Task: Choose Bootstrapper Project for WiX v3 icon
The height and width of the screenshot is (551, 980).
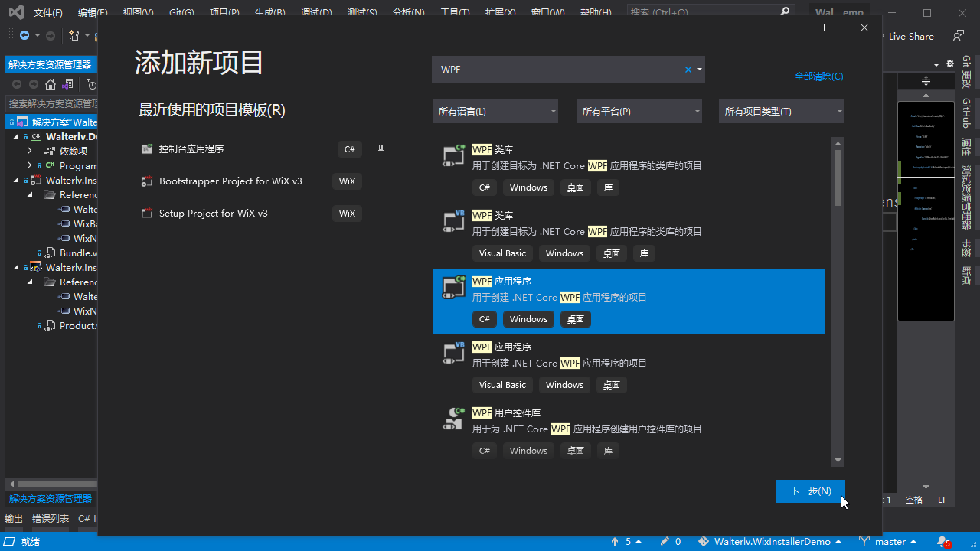Action: [147, 181]
